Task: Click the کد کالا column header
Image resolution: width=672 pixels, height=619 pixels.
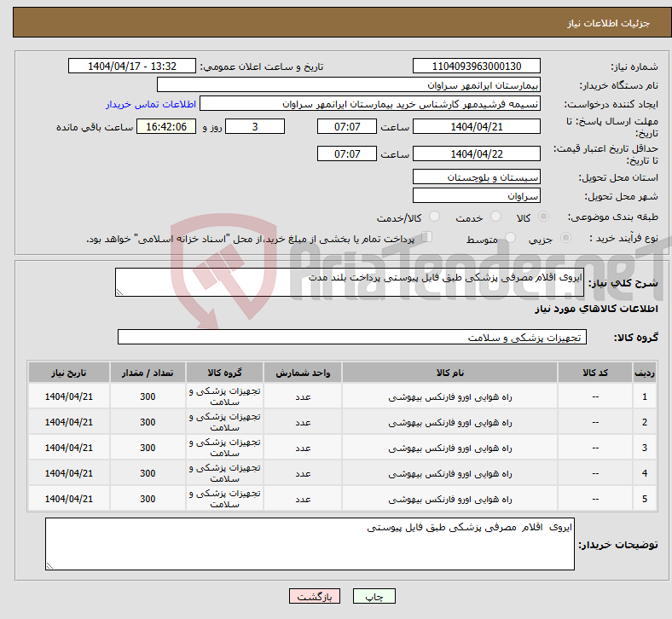Action: tap(595, 373)
